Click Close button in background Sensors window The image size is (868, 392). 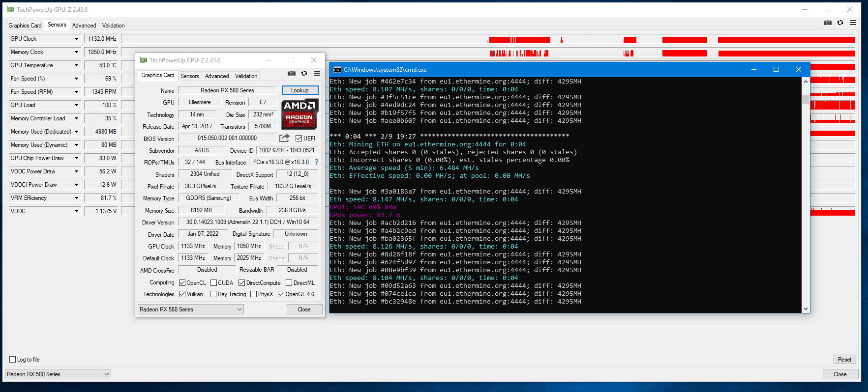click(x=840, y=374)
